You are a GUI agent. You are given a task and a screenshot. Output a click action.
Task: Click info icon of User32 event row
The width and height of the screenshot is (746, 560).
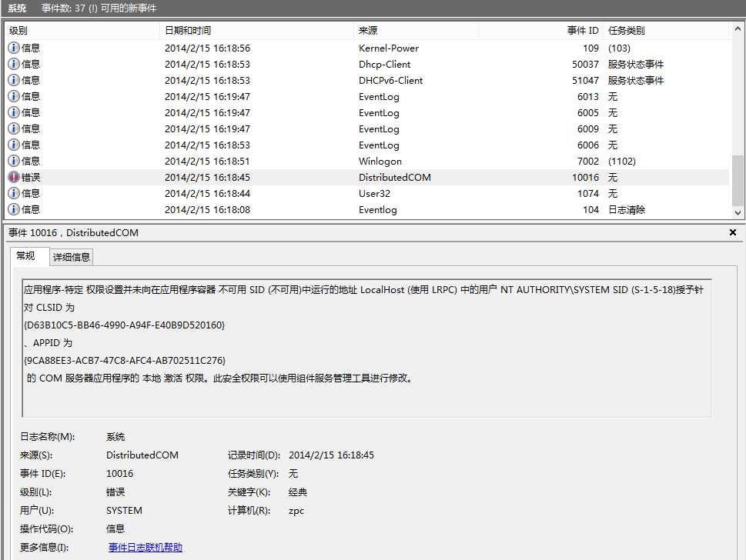tap(14, 193)
